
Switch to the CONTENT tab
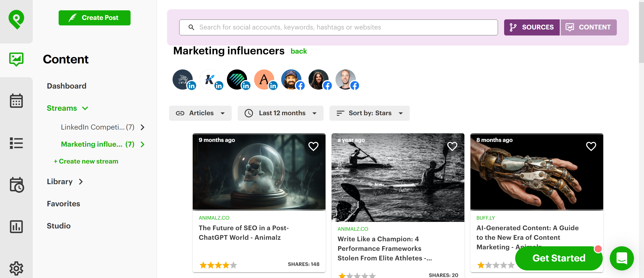pyautogui.click(x=589, y=27)
